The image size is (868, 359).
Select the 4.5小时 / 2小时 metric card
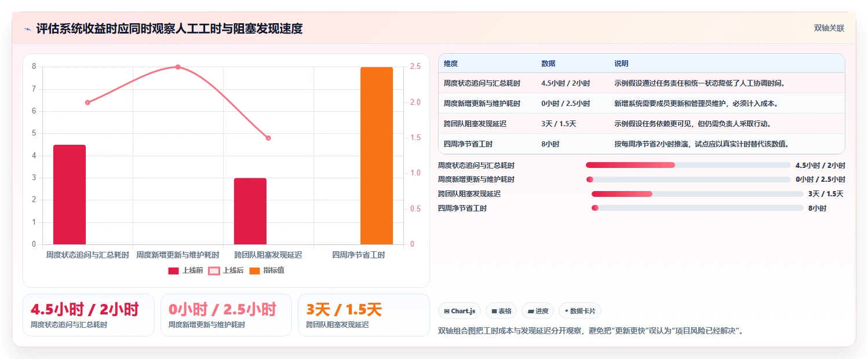coord(89,315)
